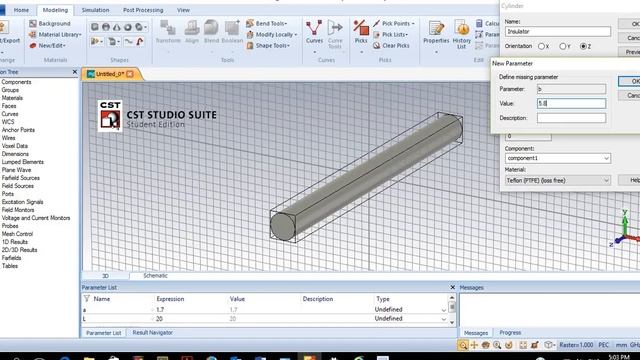Select orientation X radio button

541,47
